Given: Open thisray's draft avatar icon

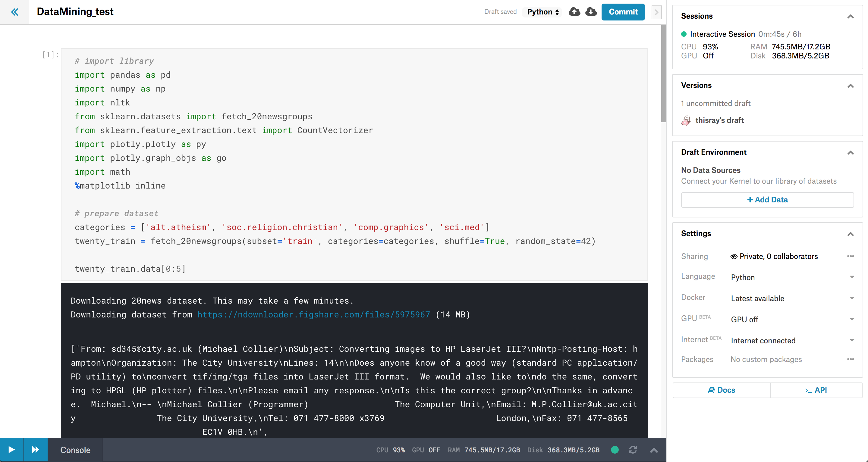Looking at the screenshot, I should pyautogui.click(x=686, y=120).
